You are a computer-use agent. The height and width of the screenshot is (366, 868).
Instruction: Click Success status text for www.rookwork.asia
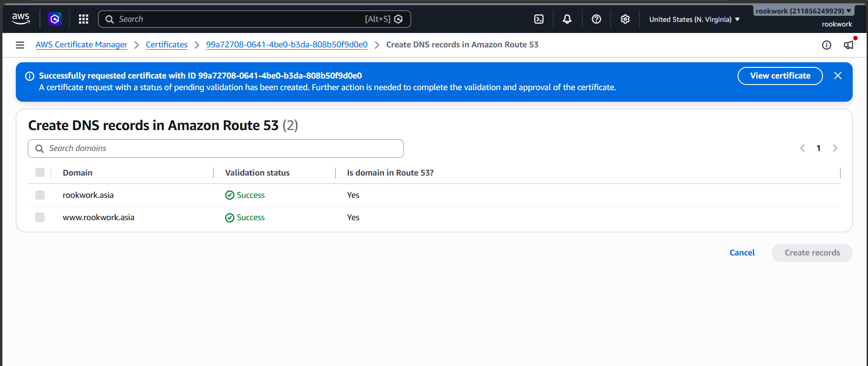[251, 217]
